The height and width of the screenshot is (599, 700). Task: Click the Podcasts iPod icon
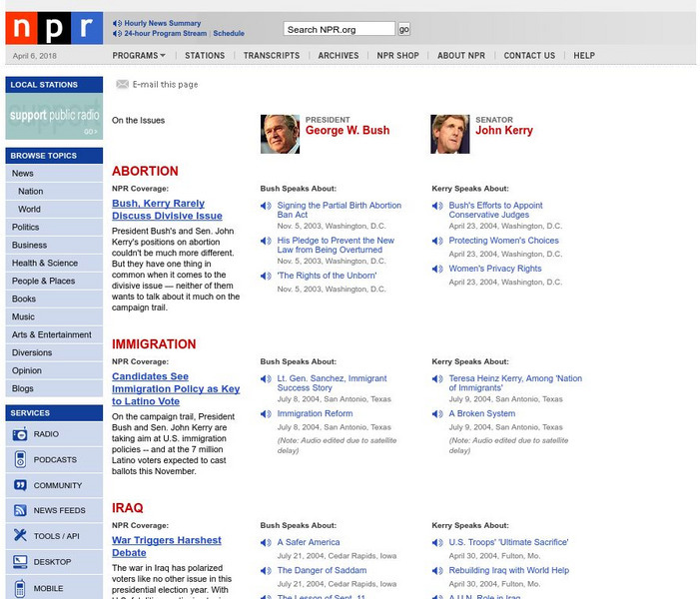tap(20, 459)
